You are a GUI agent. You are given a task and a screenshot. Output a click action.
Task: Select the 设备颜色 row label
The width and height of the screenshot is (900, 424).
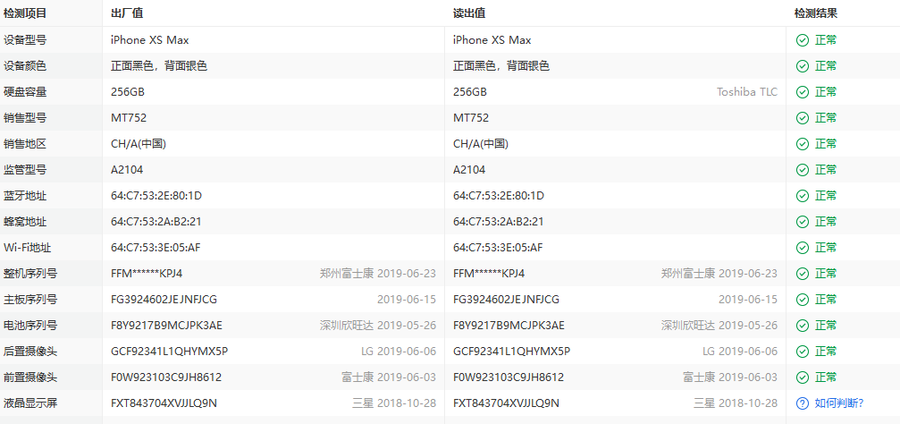pyautogui.click(x=25, y=66)
